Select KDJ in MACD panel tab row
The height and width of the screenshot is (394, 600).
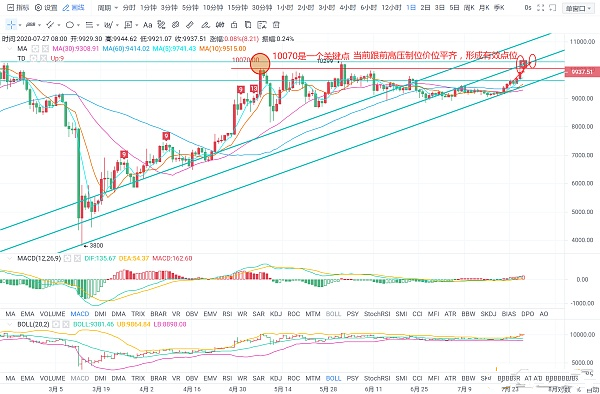tap(276, 314)
